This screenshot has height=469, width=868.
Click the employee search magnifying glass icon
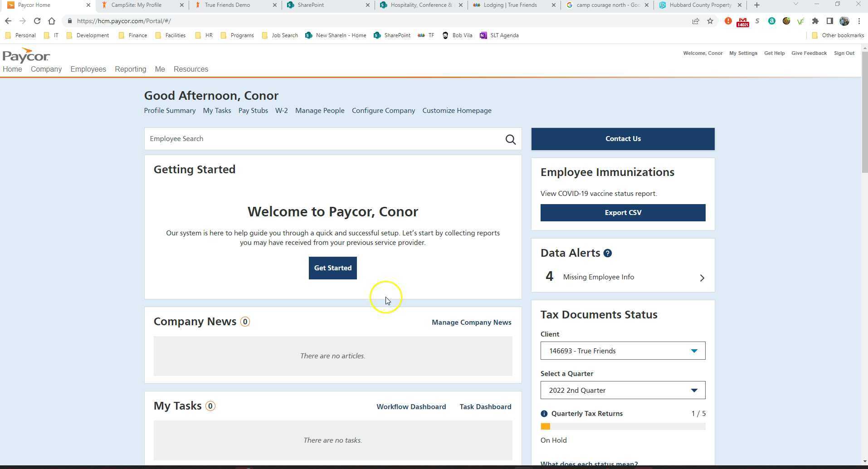pos(510,139)
